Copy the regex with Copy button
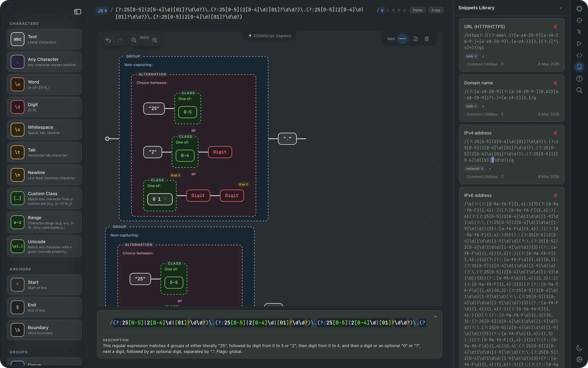588x368 pixels. pos(436,10)
